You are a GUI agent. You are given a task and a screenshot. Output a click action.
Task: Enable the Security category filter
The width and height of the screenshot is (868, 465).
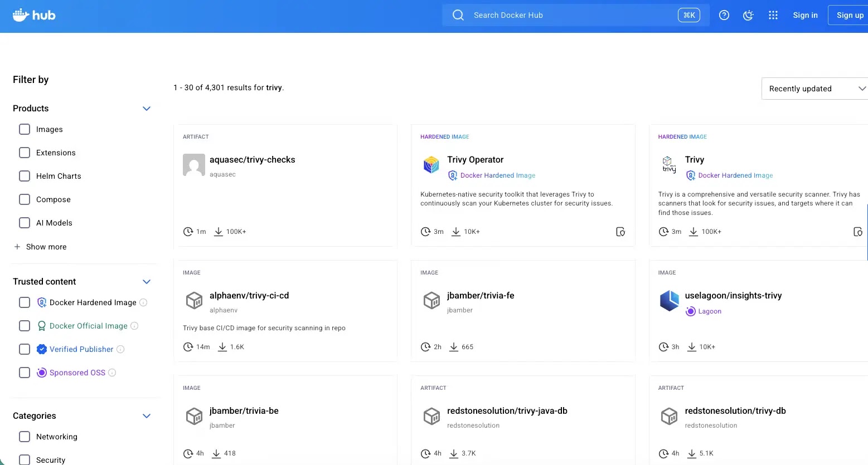(25, 459)
